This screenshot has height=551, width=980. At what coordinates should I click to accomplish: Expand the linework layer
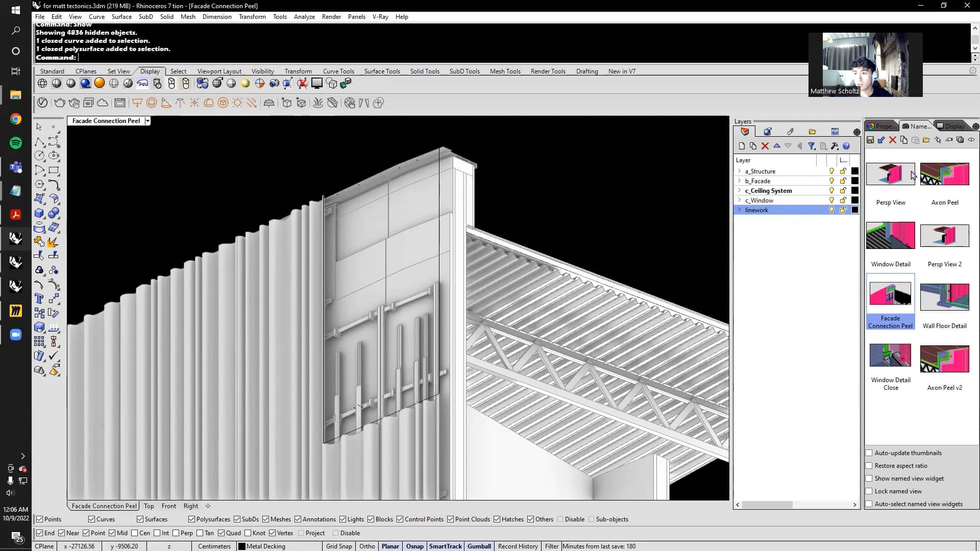[740, 210]
